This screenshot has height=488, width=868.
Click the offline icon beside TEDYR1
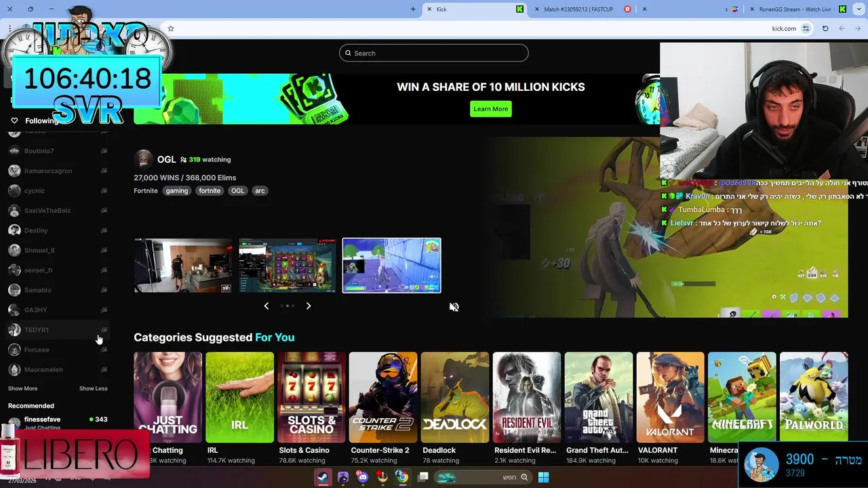pos(104,330)
